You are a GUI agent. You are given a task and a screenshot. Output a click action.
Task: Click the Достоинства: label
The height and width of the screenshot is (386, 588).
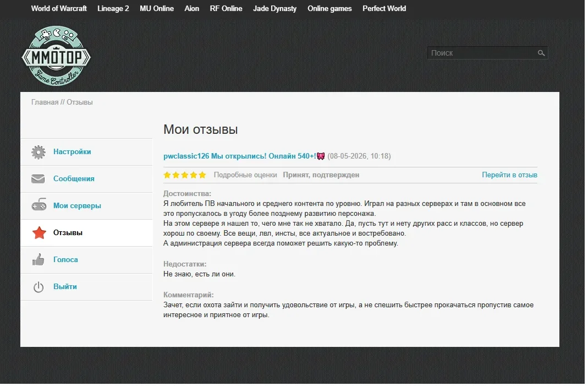pos(188,194)
